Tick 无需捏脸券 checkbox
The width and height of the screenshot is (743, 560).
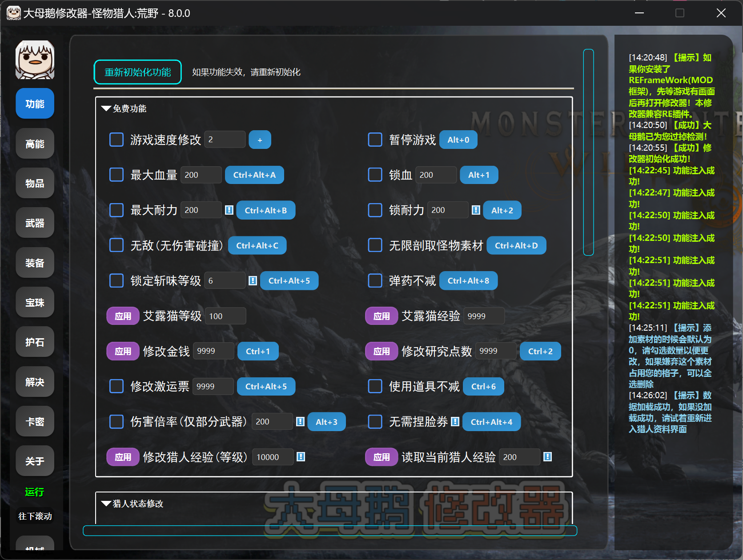(375, 421)
